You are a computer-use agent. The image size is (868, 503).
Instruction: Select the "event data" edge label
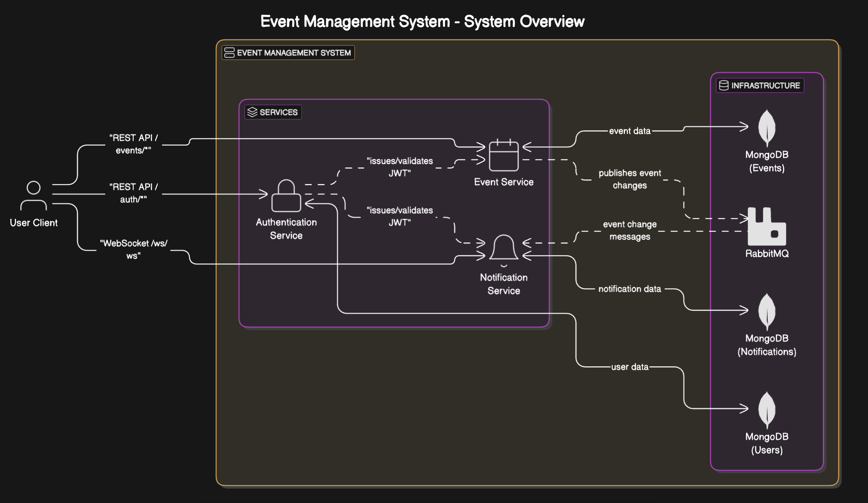pos(630,131)
